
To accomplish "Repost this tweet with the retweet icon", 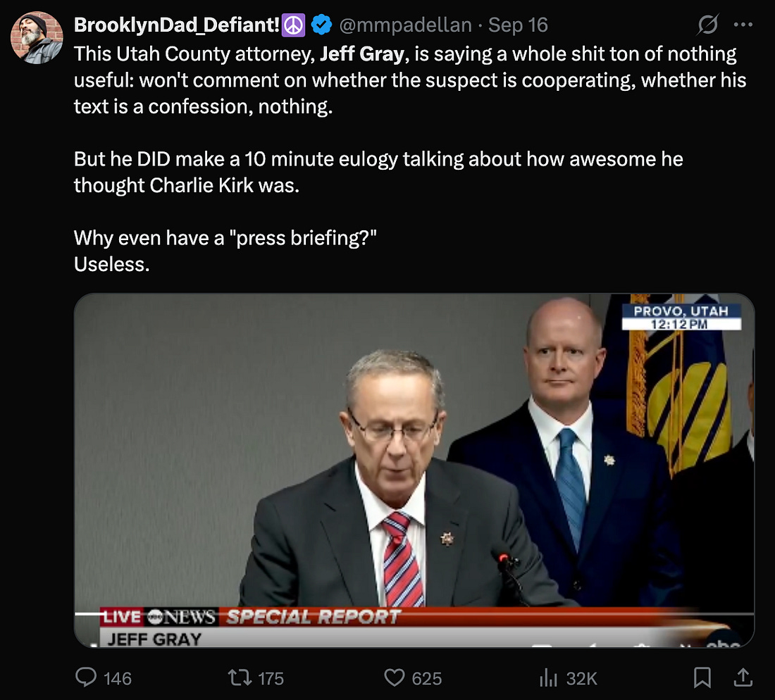I will 238,677.
